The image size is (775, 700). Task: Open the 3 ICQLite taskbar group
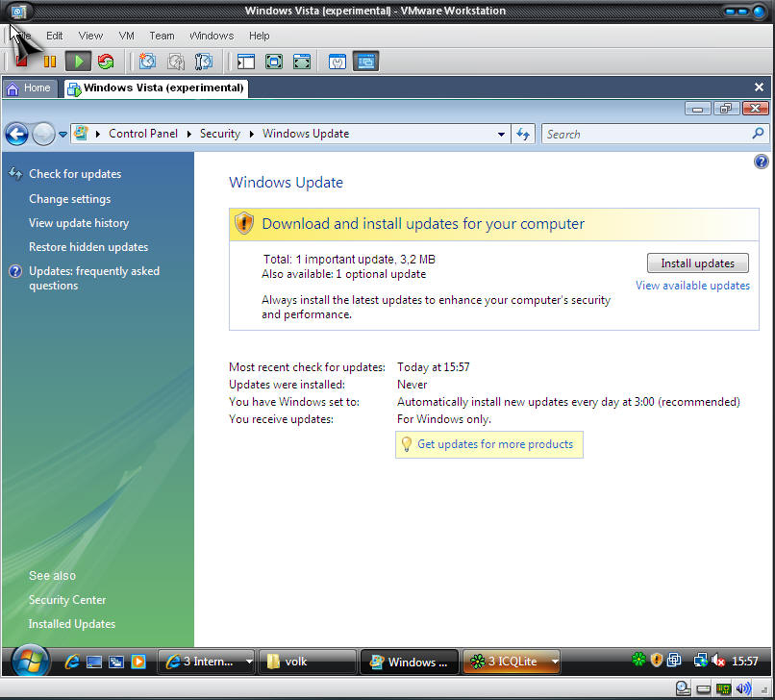pos(512,662)
